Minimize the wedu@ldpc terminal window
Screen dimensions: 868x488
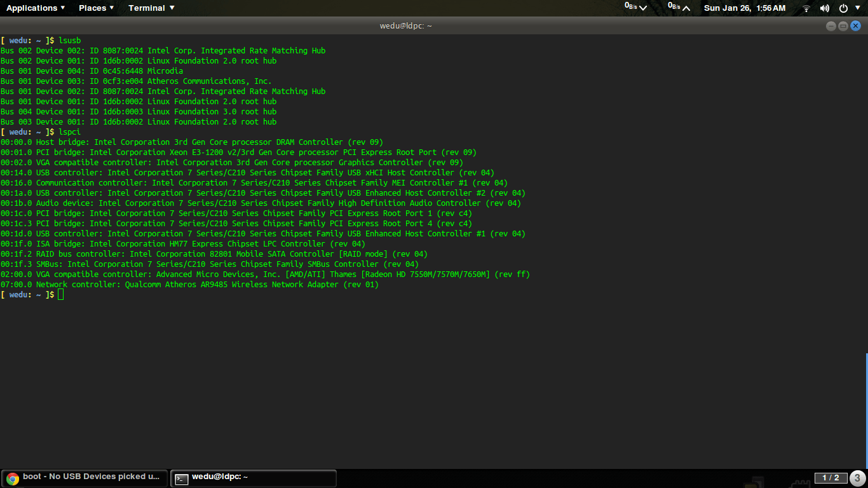831,26
